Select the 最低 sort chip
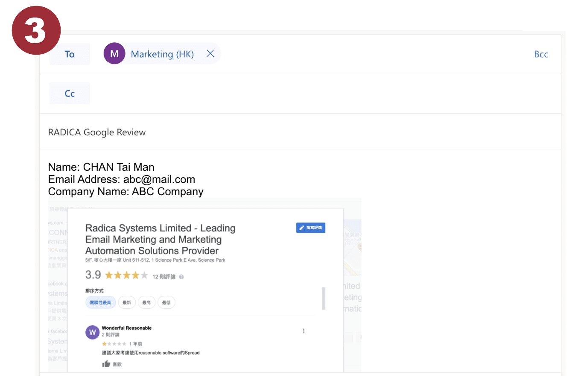Image resolution: width=584 pixels, height=392 pixels. tap(166, 302)
